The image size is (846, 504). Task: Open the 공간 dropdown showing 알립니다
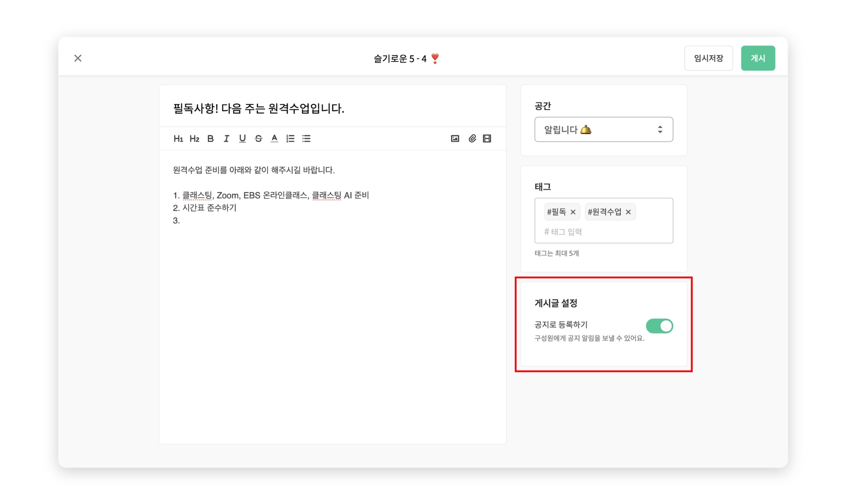click(x=604, y=130)
